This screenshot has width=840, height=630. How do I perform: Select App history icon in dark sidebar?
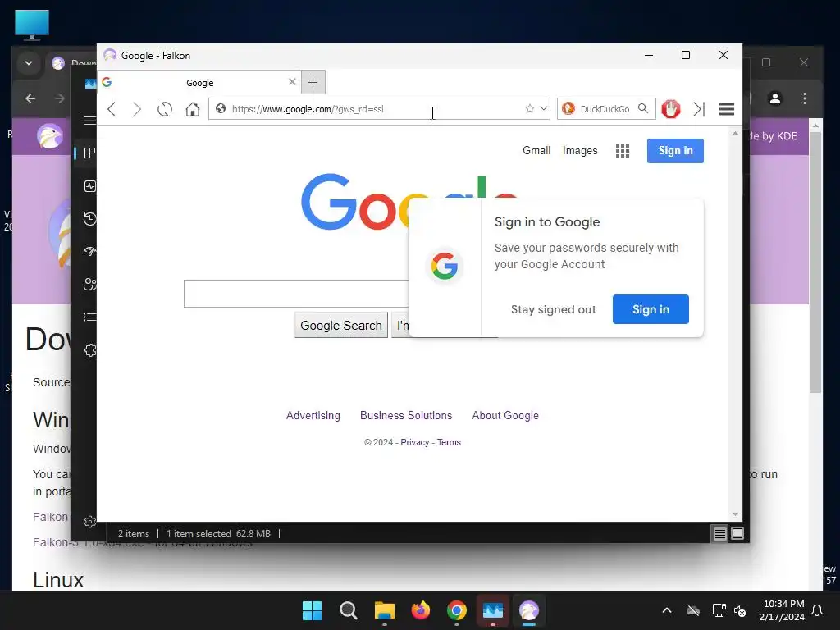pos(89,218)
